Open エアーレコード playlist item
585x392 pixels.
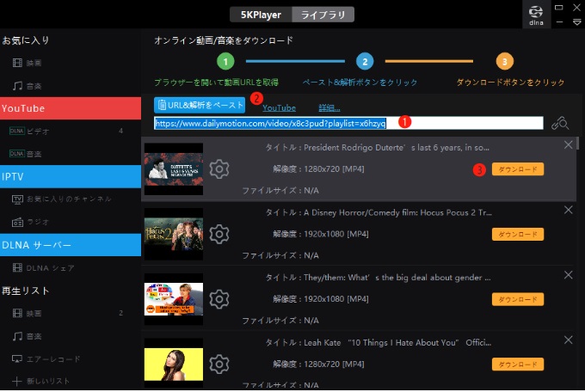tap(46, 358)
